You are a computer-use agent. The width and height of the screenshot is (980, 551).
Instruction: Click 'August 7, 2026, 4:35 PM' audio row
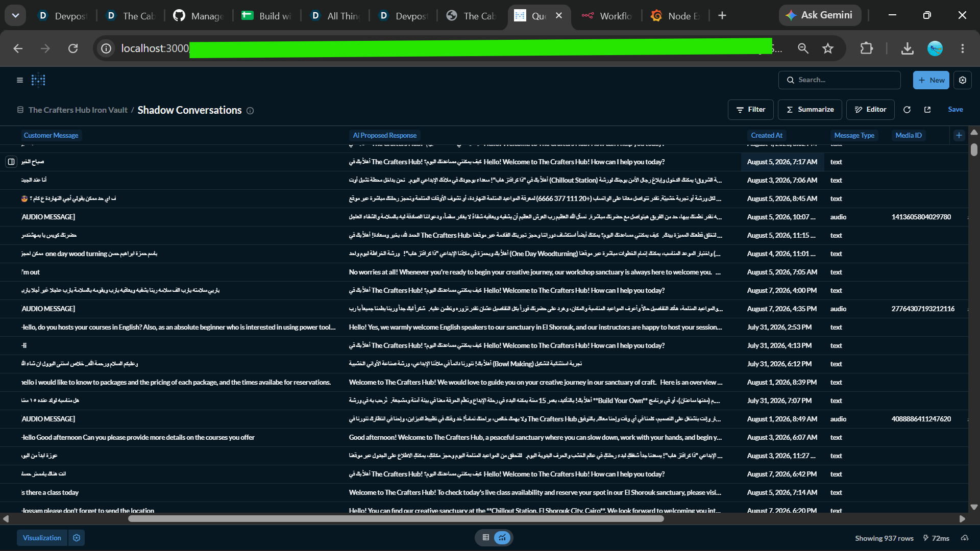782,309
